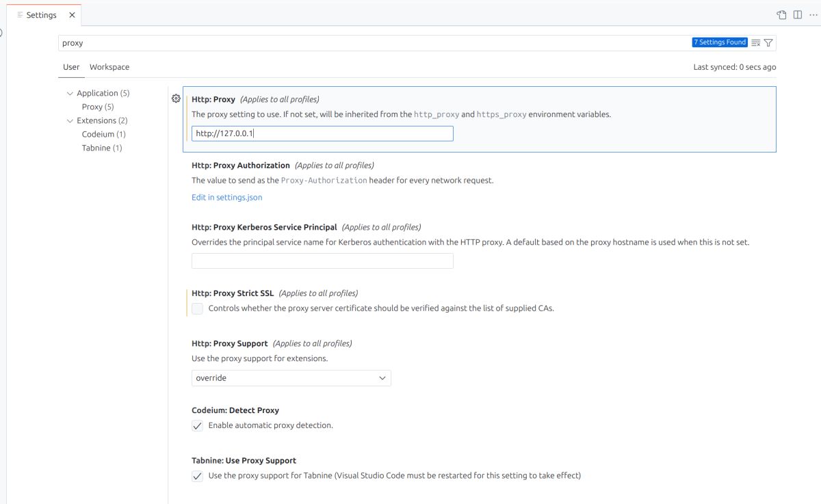This screenshot has height=504, width=821.
Task: Click the Tabnine: Use Proxy Support heading
Action: click(x=244, y=461)
